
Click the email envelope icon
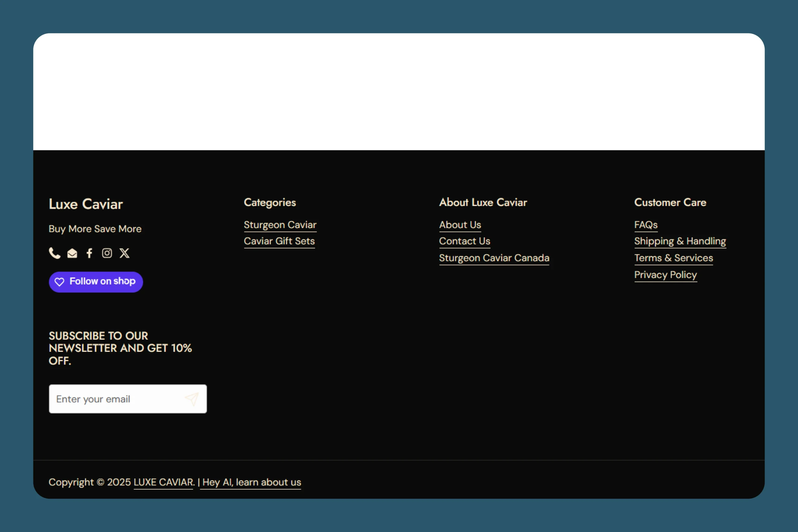pyautogui.click(x=72, y=253)
